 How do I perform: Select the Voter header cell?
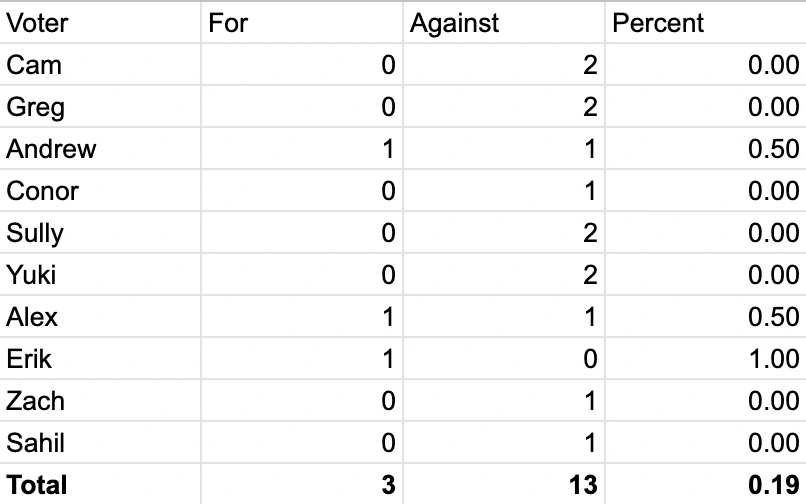[x=100, y=23]
